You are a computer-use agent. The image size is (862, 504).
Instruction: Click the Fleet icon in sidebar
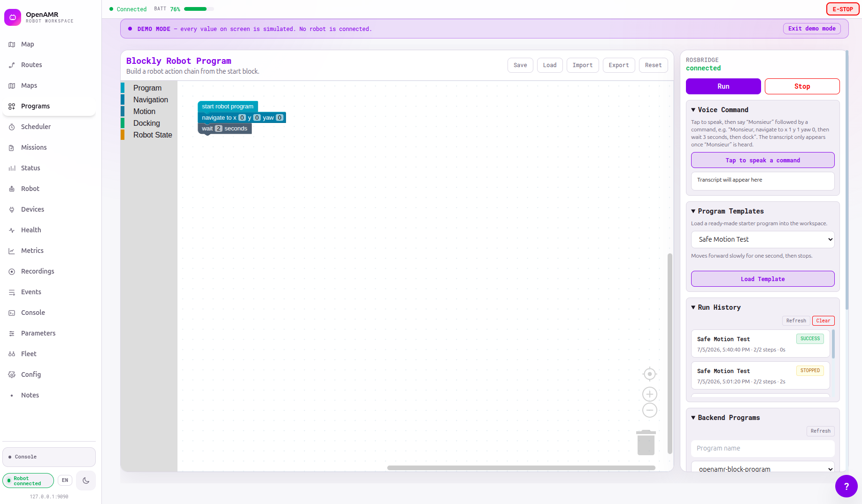(x=12, y=354)
